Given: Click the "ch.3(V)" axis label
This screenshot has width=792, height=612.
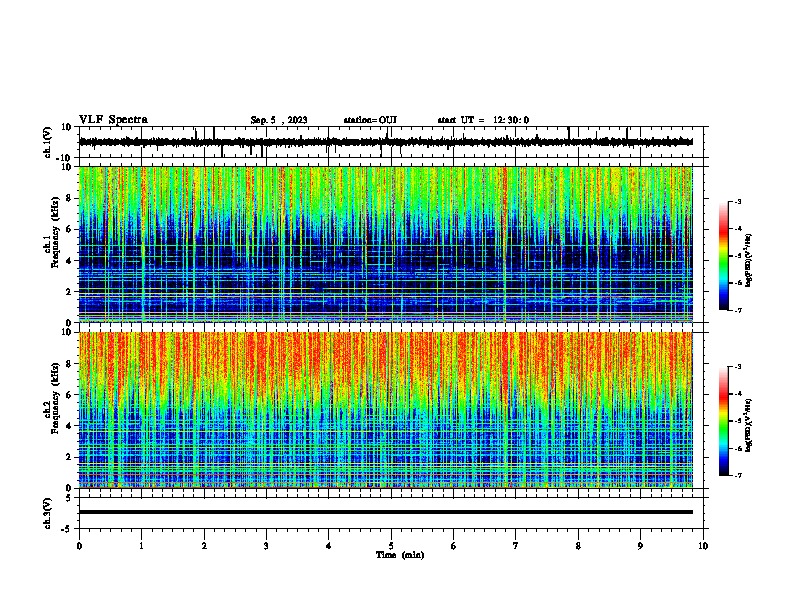Looking at the screenshot, I should coord(47,513).
